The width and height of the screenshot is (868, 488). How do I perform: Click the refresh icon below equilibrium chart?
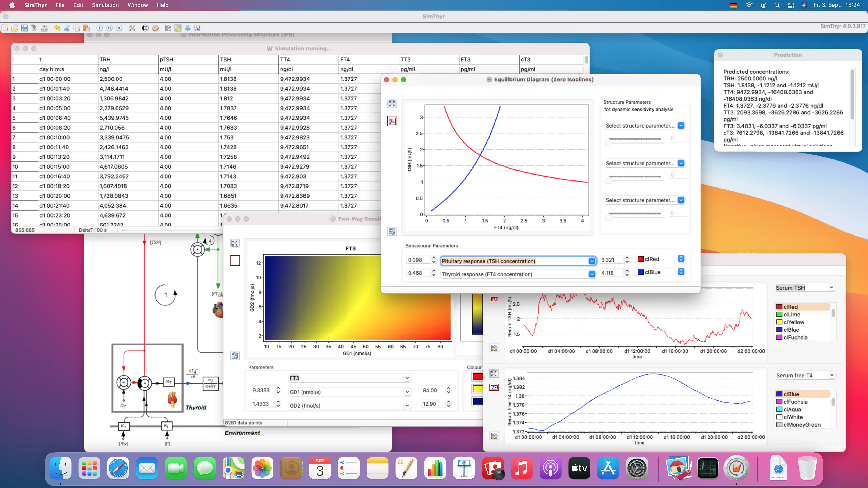(392, 231)
